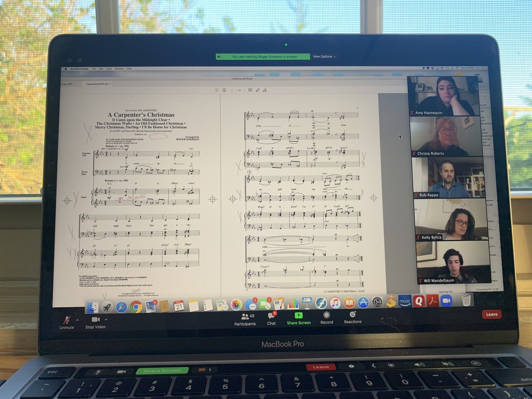Open the Notes app in Dock

click(x=193, y=305)
